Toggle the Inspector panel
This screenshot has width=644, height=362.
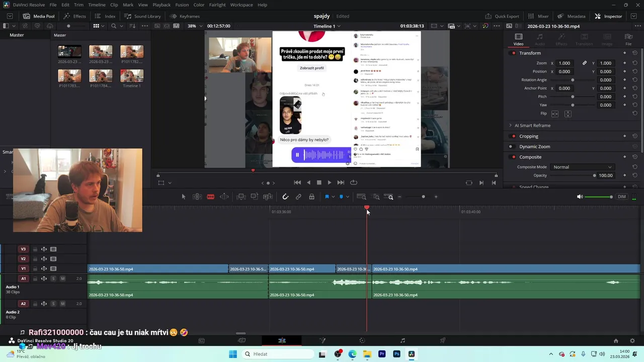point(608,16)
